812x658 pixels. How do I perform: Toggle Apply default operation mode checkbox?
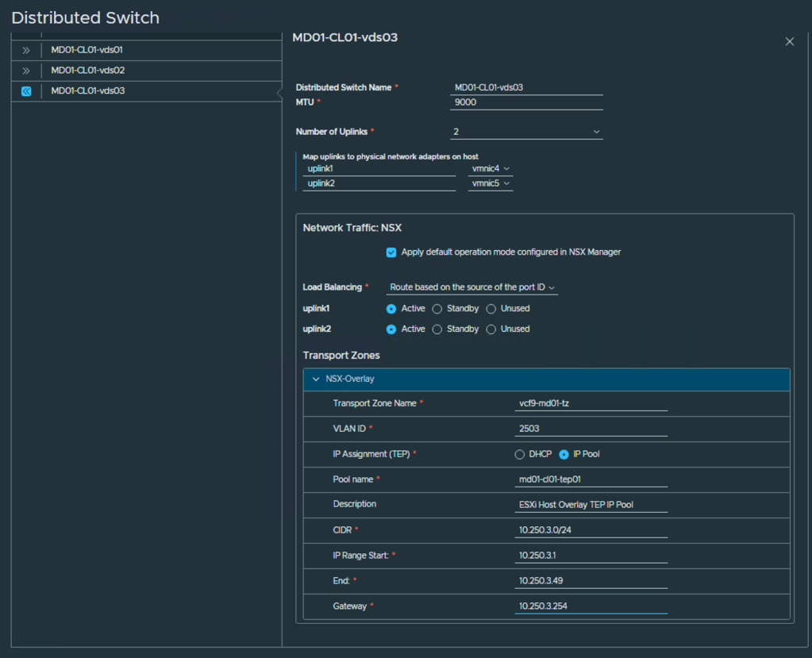391,252
